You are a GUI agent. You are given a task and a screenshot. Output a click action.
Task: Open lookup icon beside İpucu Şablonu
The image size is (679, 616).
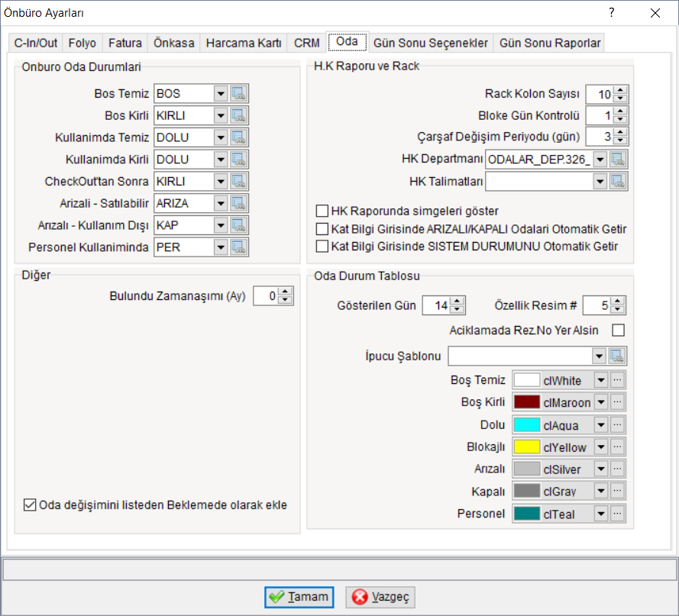[x=616, y=356]
